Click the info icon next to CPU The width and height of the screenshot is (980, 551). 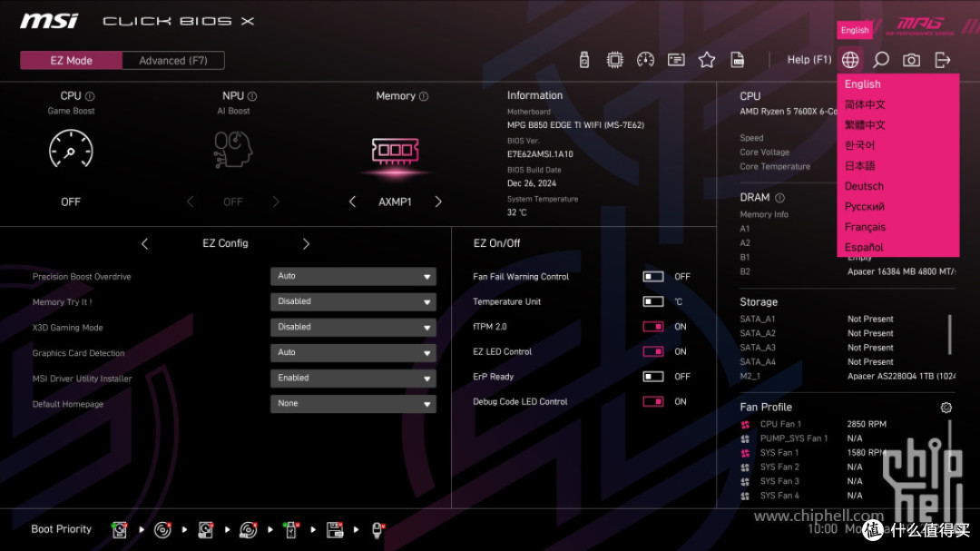click(90, 96)
